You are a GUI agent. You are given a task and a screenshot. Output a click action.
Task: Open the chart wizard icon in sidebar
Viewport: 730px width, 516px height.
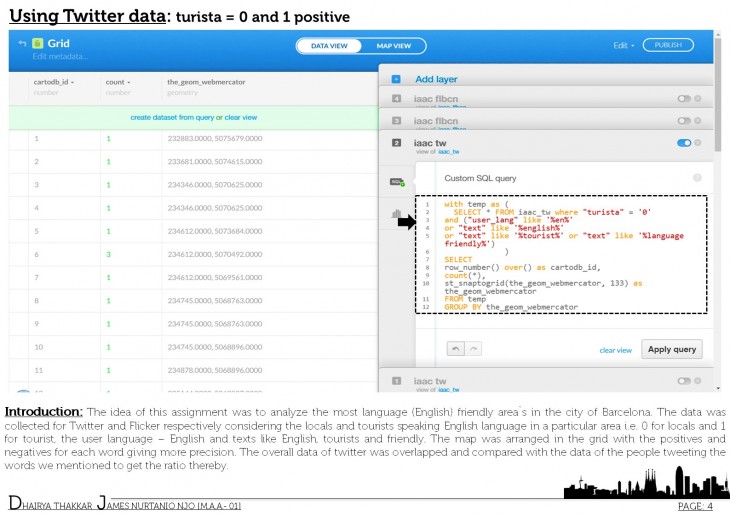pos(396,214)
